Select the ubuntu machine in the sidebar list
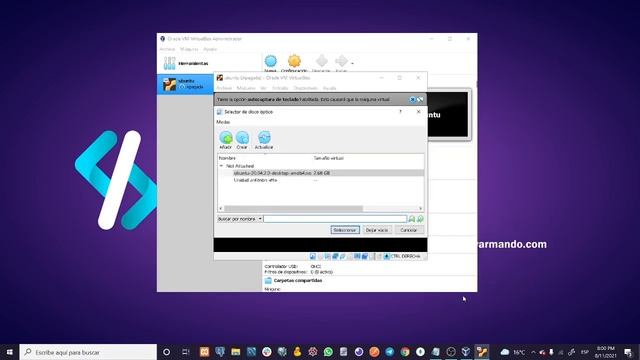The width and height of the screenshot is (640, 360). [186, 84]
